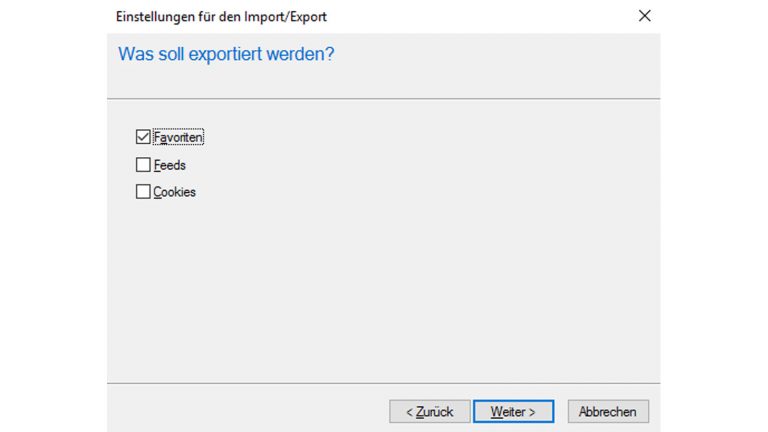Cancel the export with Abbrechen
This screenshot has height=432, width=768.
(608, 411)
